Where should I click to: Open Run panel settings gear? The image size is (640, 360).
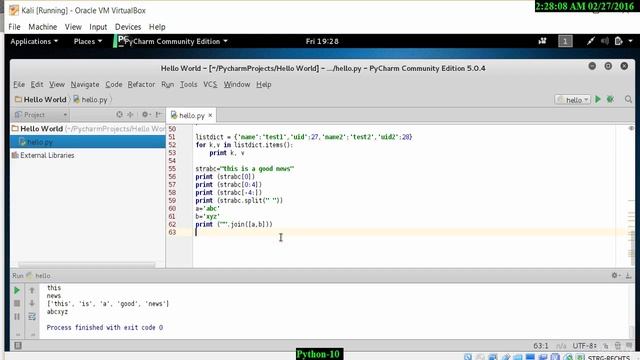coord(615,276)
